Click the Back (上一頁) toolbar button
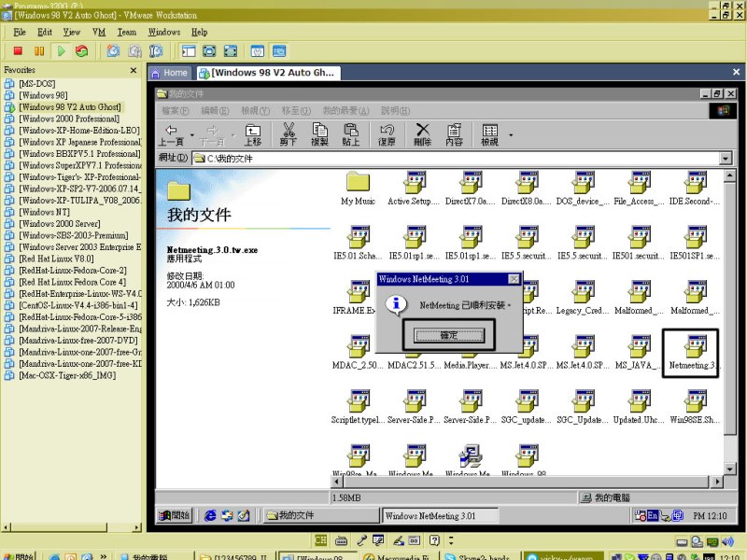 point(172,134)
